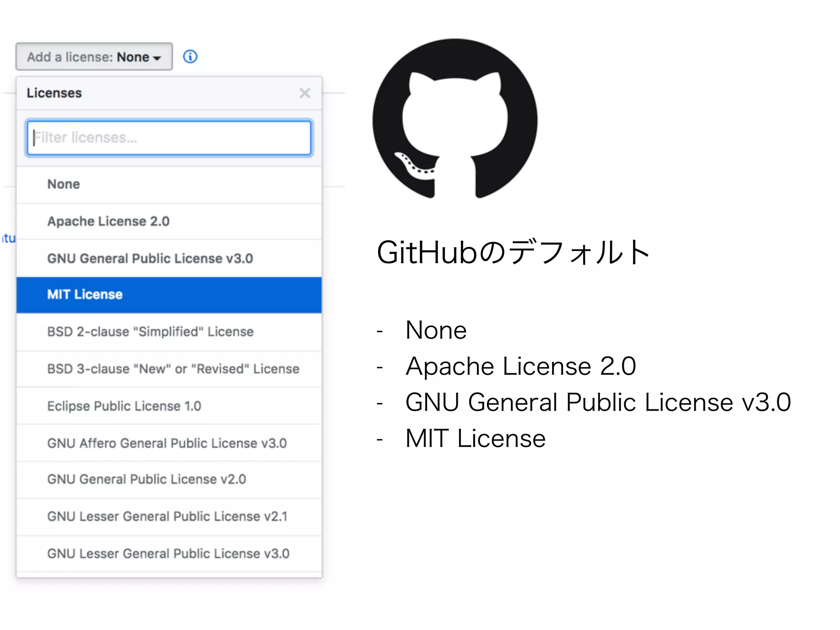Click MIT License in slide bullets
The image size is (840, 630).
pos(475,438)
